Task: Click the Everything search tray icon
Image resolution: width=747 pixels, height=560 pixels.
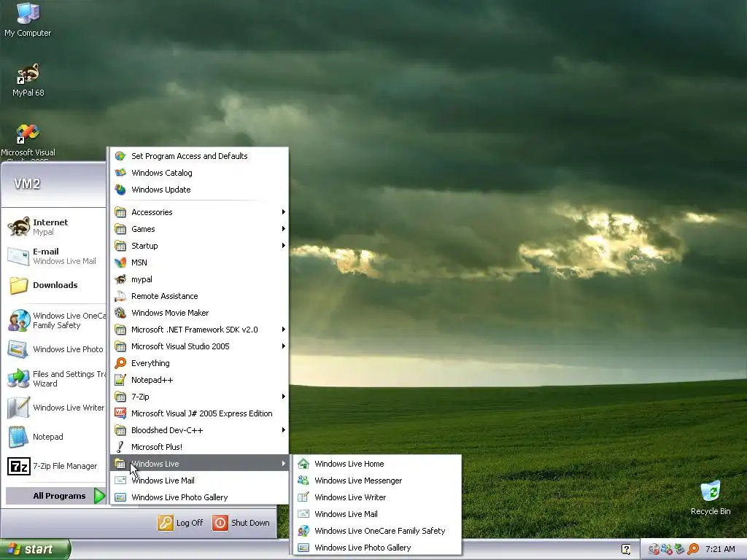Action: click(693, 549)
